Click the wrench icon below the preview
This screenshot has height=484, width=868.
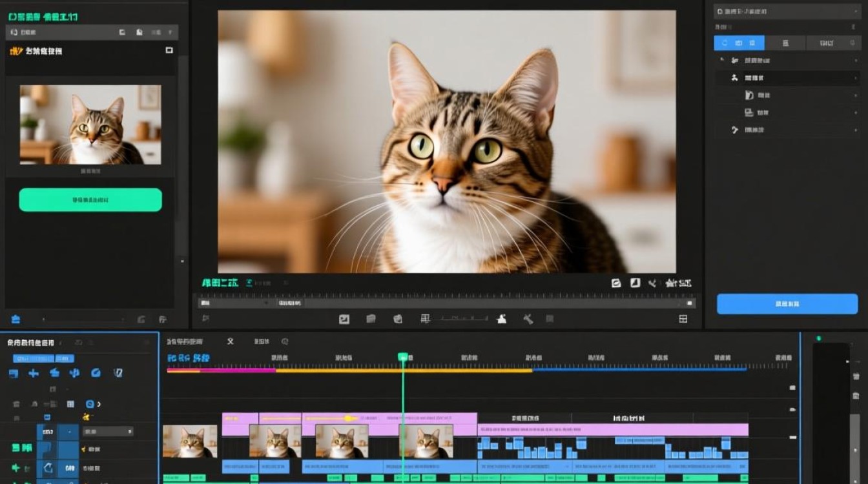tap(528, 319)
